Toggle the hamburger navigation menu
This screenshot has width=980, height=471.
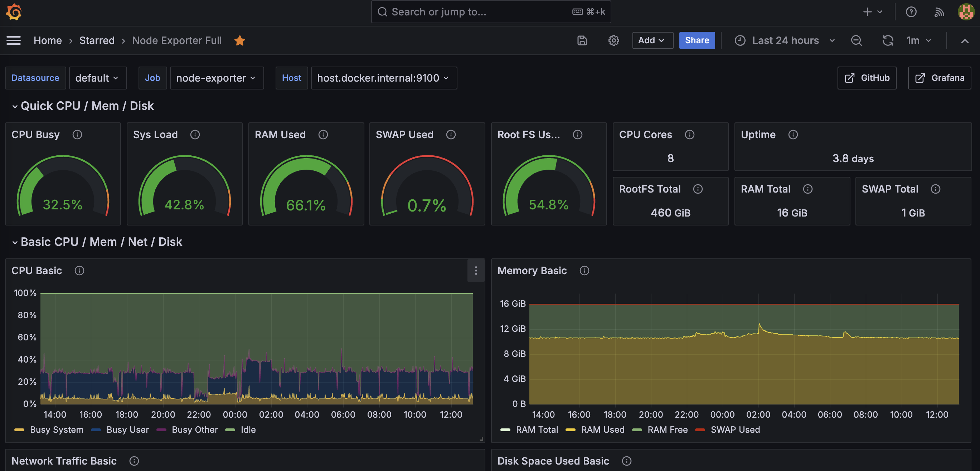point(14,40)
